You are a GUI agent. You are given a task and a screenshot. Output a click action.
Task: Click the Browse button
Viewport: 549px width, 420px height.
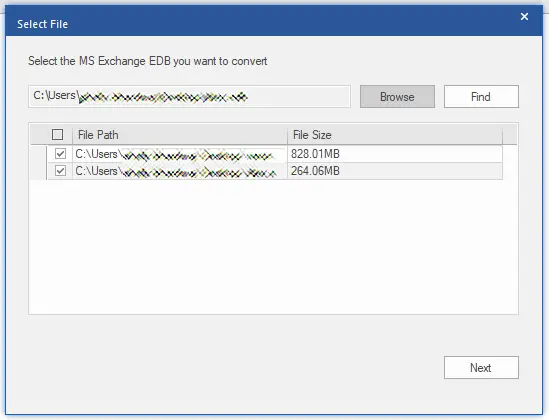[x=397, y=97]
